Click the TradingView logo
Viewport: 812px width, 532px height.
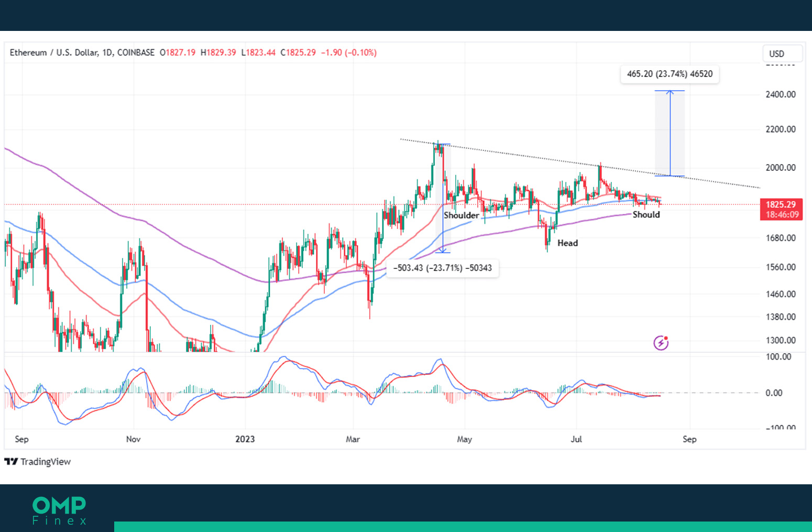pyautogui.click(x=38, y=462)
